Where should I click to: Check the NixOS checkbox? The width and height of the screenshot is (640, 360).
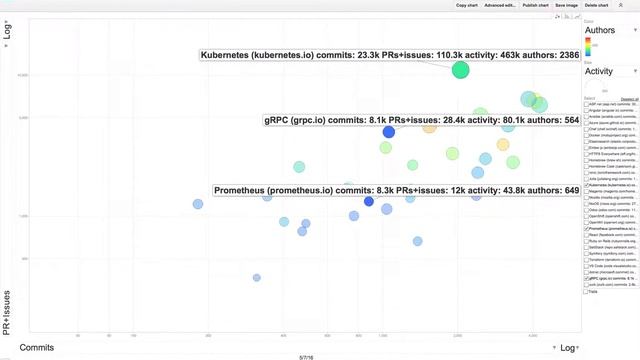point(587,204)
